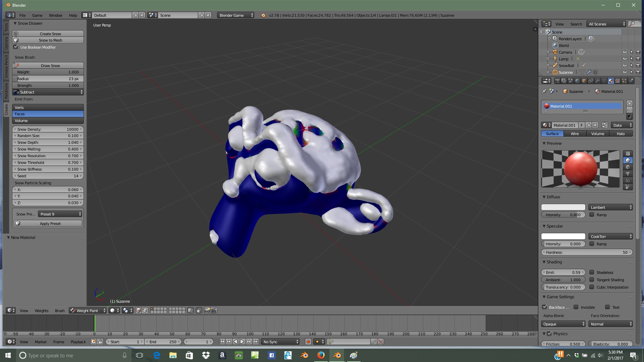The height and width of the screenshot is (362, 644).
Task: Switch to the Wire material type tab
Action: pyautogui.click(x=575, y=133)
